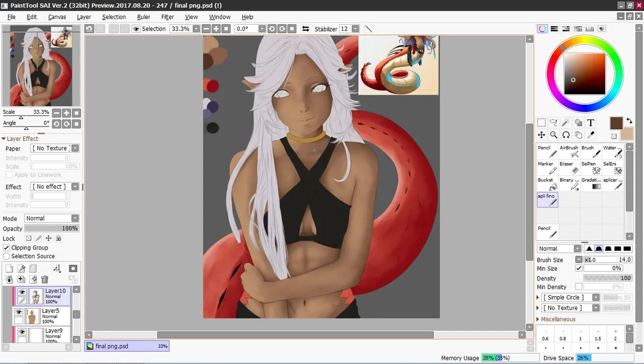Click the foreground brown color swatch
The width and height of the screenshot is (644, 364).
point(616,123)
